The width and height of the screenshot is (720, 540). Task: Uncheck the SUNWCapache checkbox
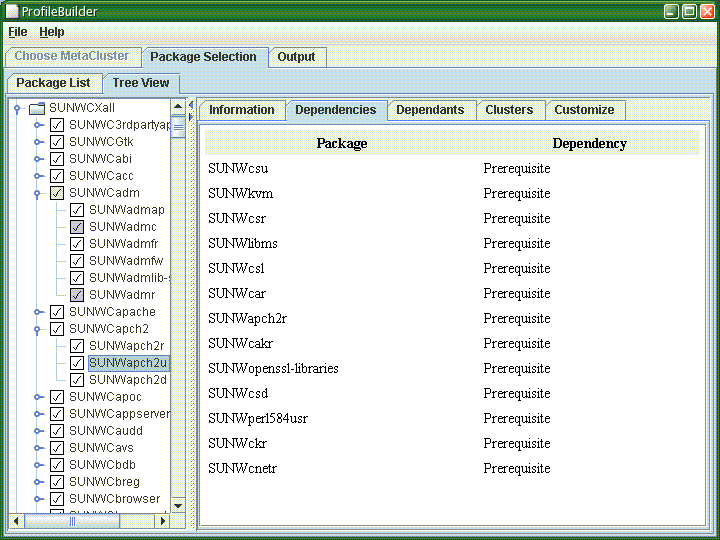(57, 312)
